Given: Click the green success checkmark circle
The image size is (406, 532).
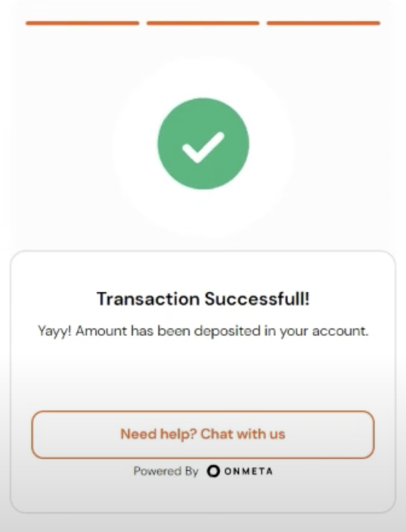Looking at the screenshot, I should tap(203, 143).
